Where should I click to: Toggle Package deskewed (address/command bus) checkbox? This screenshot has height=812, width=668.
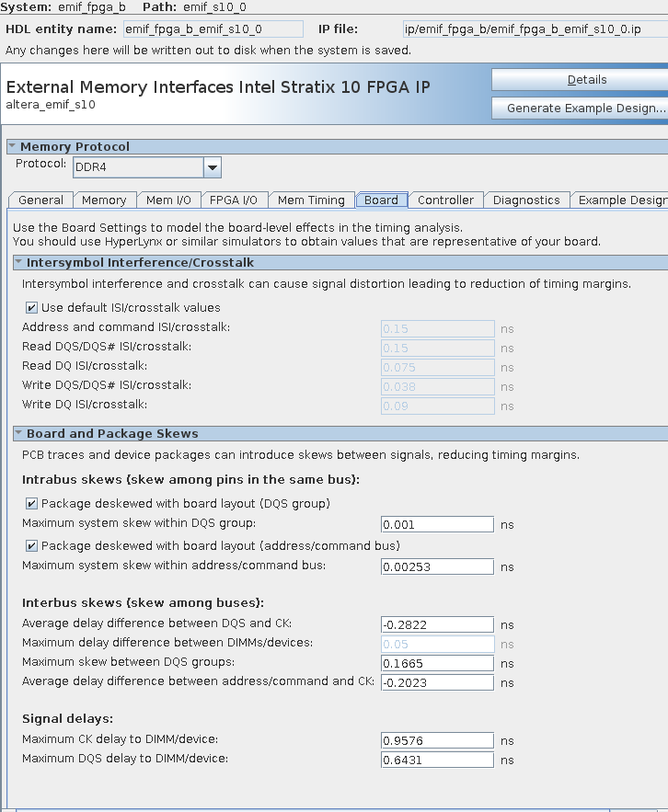pyautogui.click(x=31, y=546)
